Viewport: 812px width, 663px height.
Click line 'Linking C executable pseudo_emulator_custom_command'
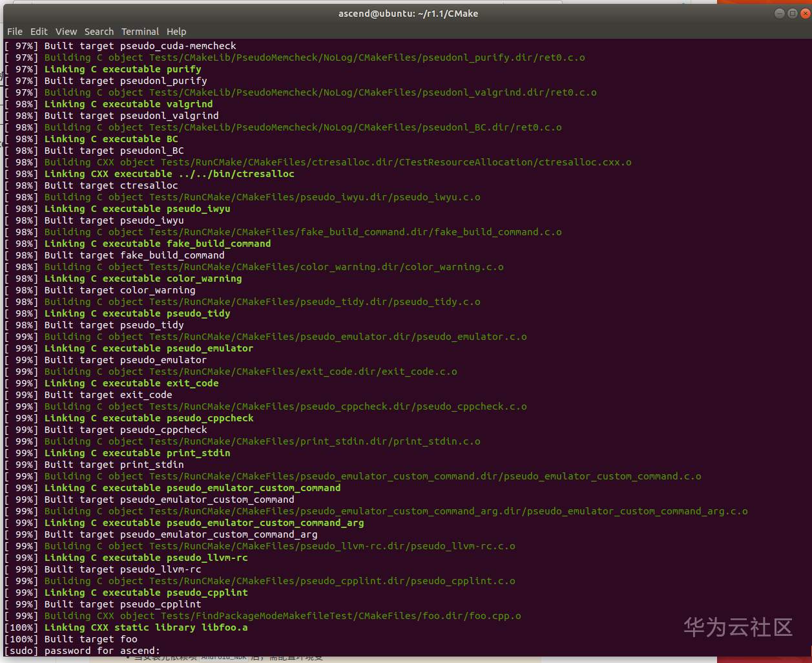click(172, 488)
